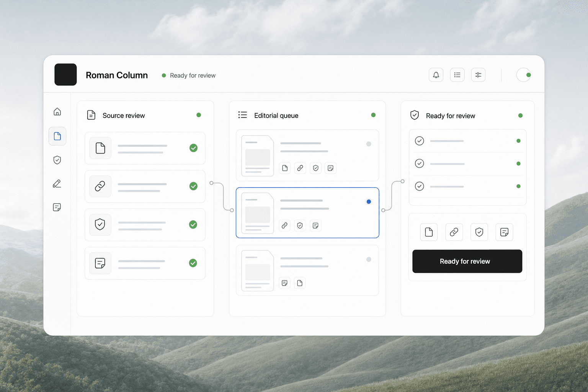
Task: Select the pencil edit icon in sidebar
Action: [x=57, y=184]
